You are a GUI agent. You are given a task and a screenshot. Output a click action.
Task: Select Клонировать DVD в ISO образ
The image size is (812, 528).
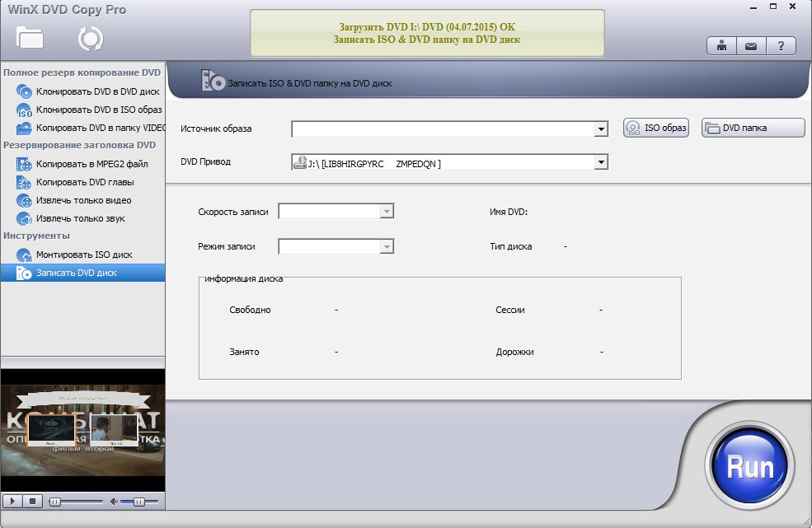pyautogui.click(x=99, y=110)
